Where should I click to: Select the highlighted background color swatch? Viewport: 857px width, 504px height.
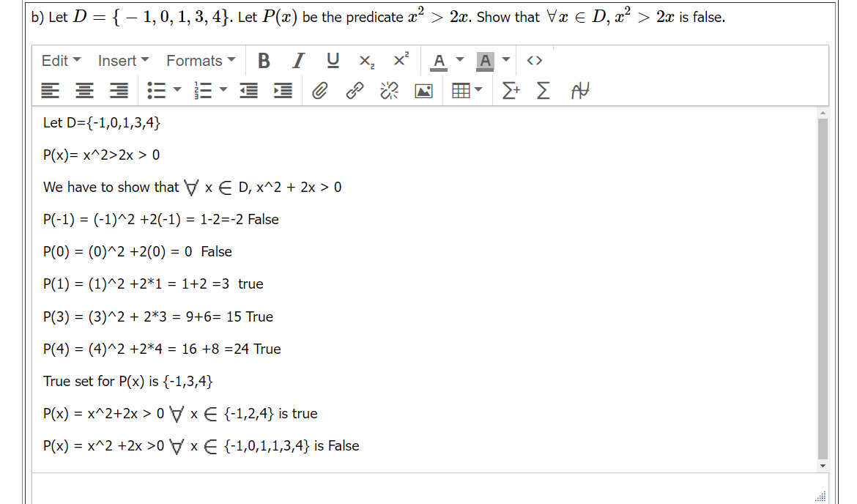click(484, 61)
